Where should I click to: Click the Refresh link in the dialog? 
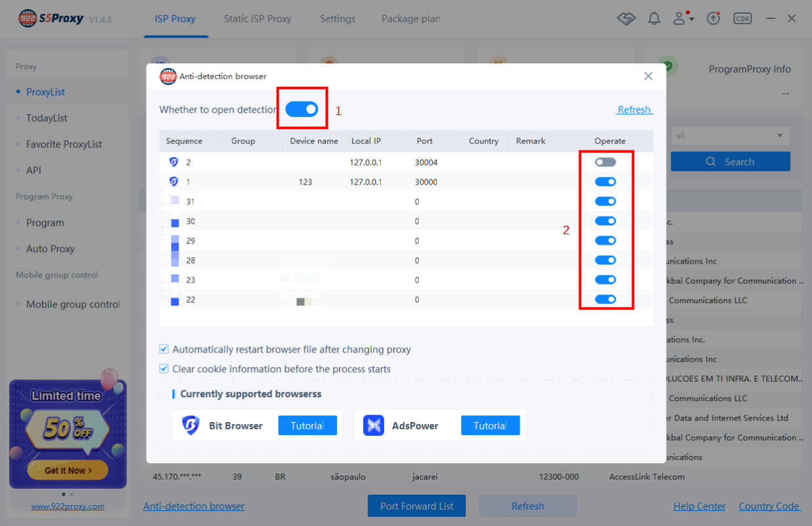point(634,110)
